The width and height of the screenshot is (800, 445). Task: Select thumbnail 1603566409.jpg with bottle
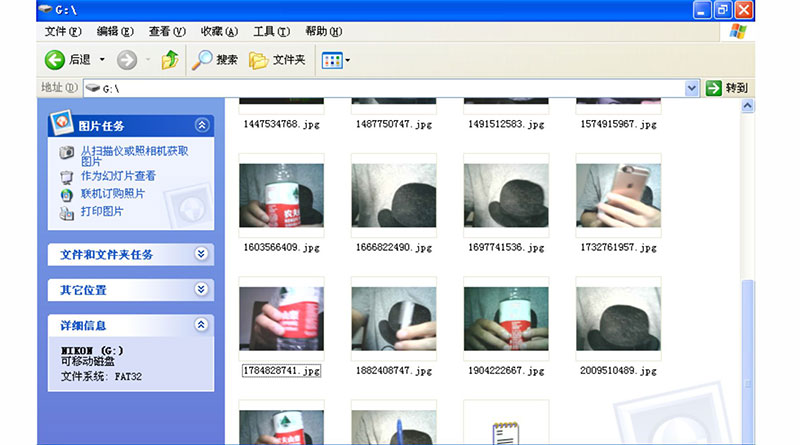282,195
